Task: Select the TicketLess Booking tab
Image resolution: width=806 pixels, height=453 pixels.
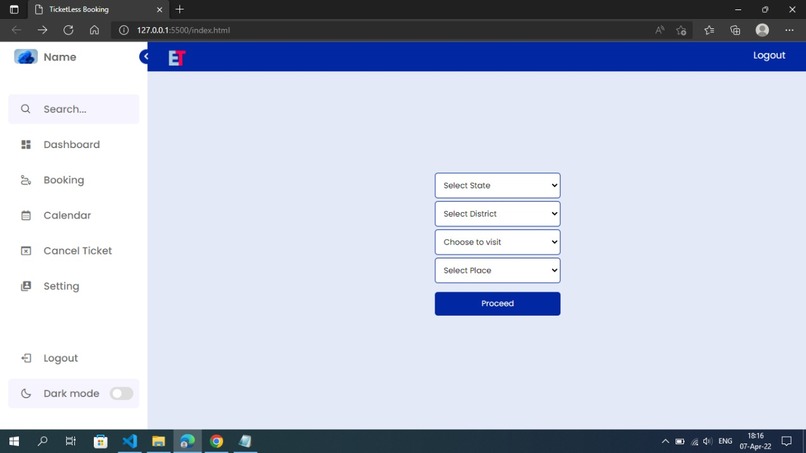Action: [98, 10]
